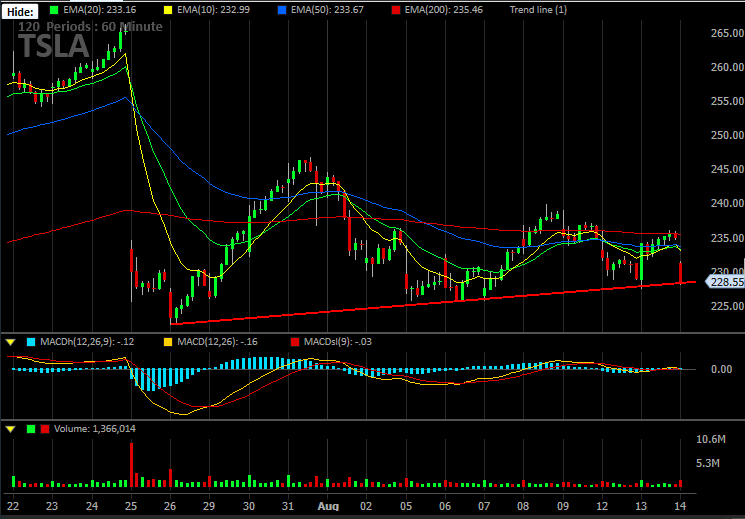The width and height of the screenshot is (745, 519).
Task: Click the Trend line (1) legend entry
Action: click(x=538, y=10)
